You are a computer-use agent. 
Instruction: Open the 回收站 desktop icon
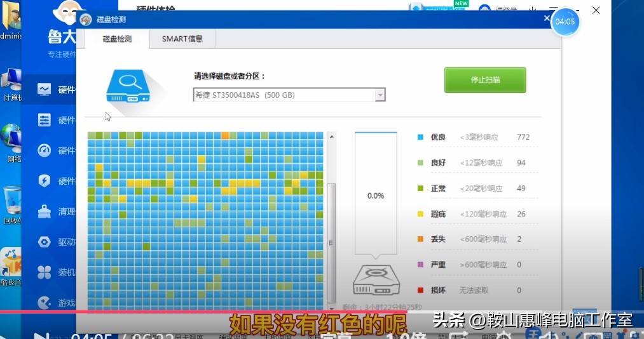pos(11,205)
